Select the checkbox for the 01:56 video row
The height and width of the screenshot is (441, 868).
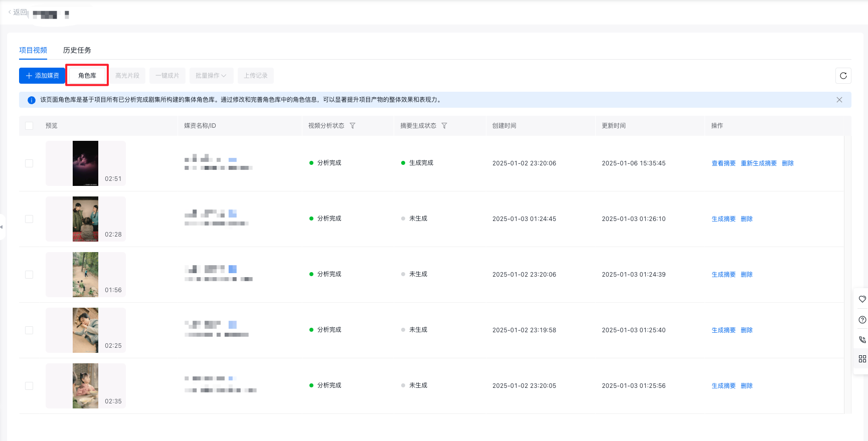click(x=29, y=275)
